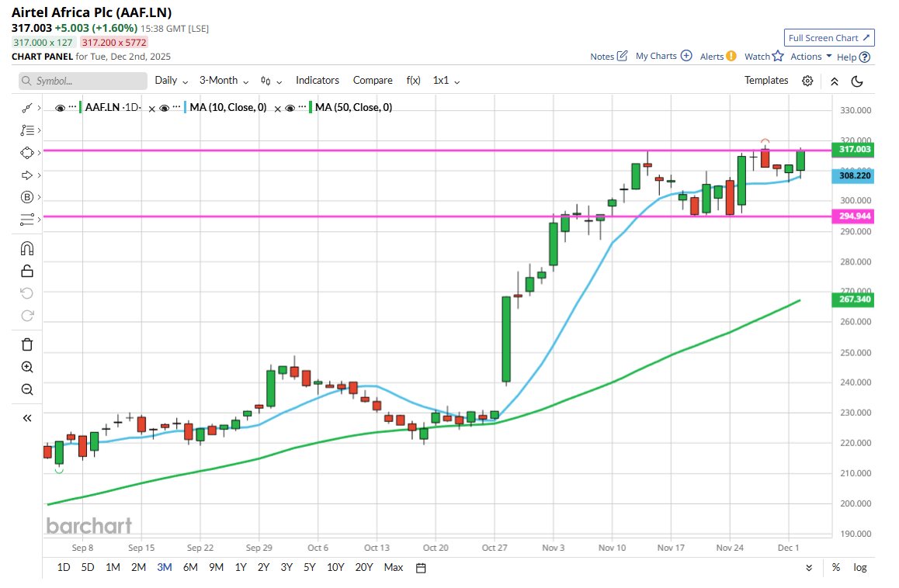Zoom in on the chart

27,367
